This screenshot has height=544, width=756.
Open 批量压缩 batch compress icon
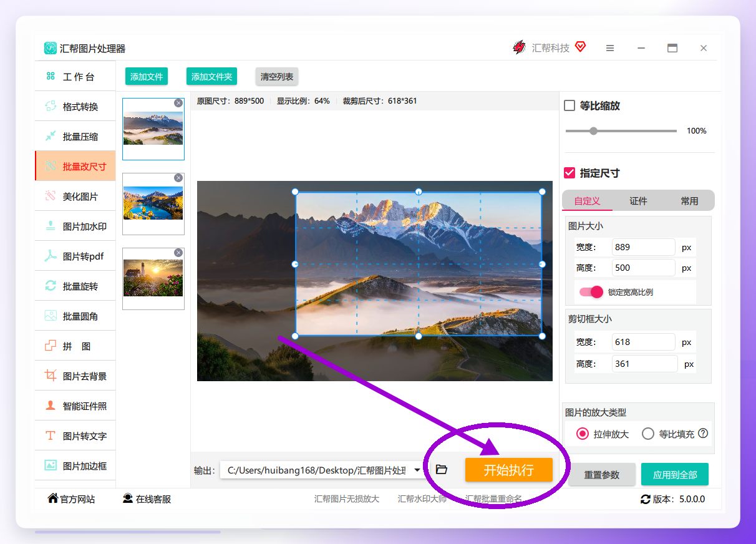[51, 136]
